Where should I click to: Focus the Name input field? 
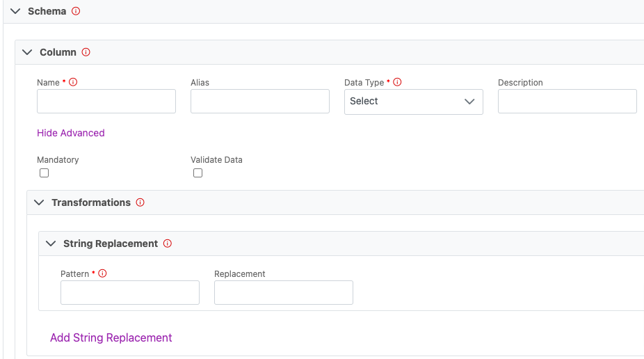click(x=106, y=102)
